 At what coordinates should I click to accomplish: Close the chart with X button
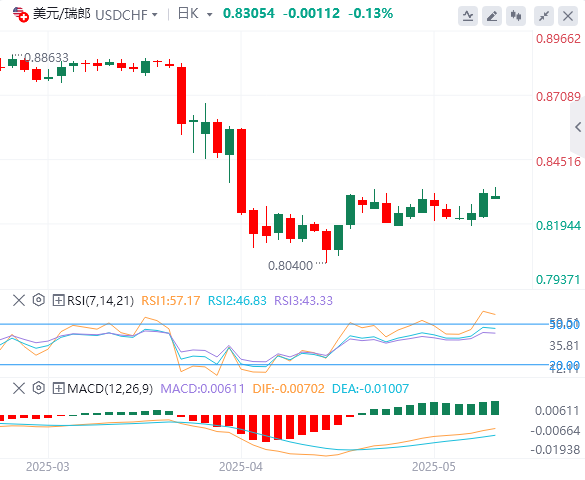pos(568,16)
